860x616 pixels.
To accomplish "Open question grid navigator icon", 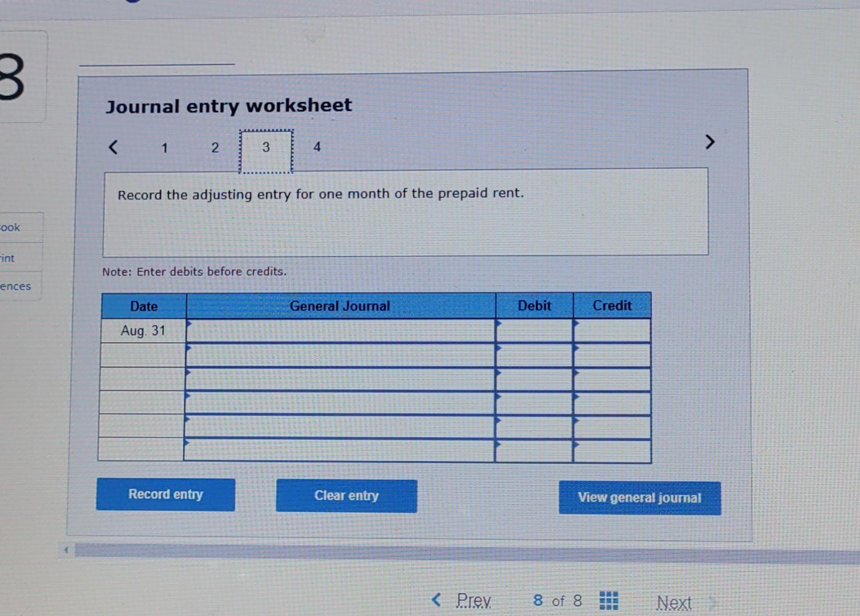I will pyautogui.click(x=609, y=601).
